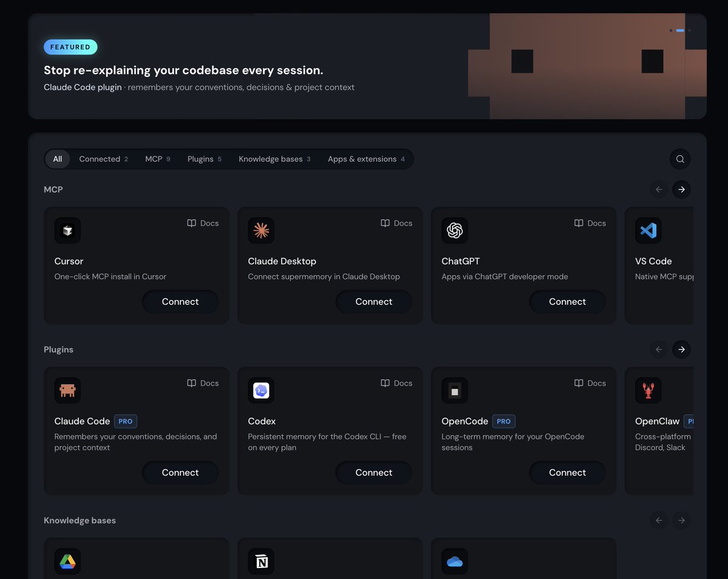Screen dimensions: 728x579
Task: Click the OneDrive cloud icon
Action: (x=454, y=561)
